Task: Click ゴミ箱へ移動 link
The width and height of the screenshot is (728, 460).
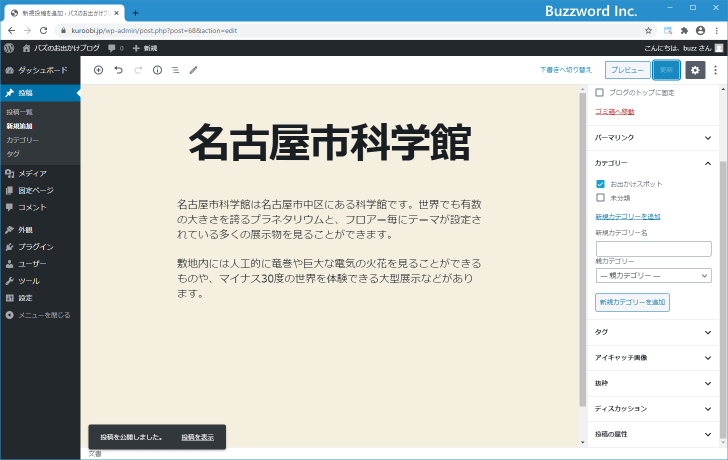Action: pyautogui.click(x=615, y=111)
